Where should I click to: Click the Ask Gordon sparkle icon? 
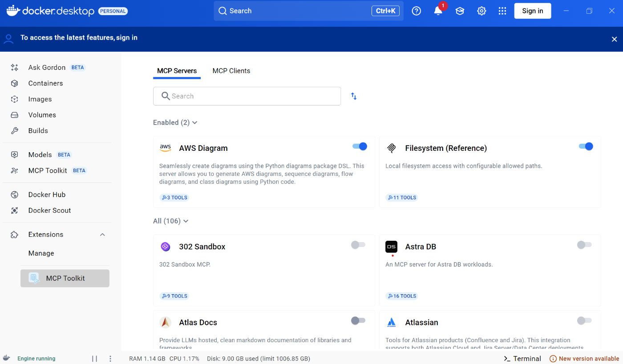coord(15,68)
